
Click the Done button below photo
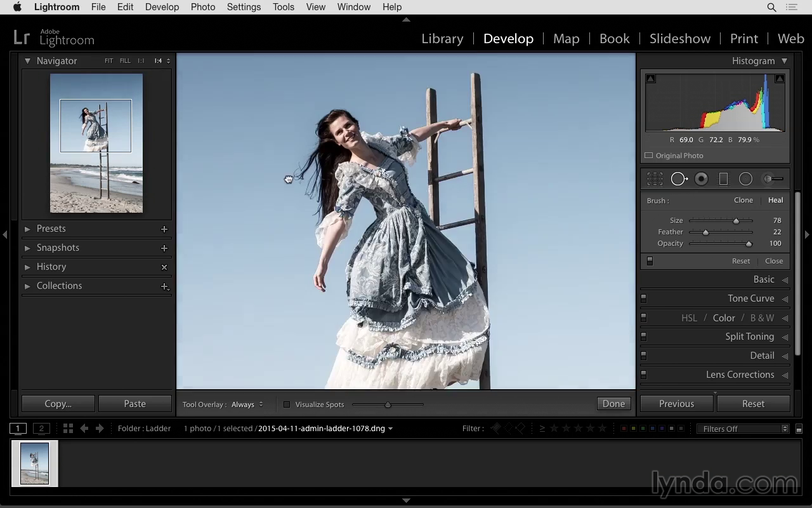(613, 404)
